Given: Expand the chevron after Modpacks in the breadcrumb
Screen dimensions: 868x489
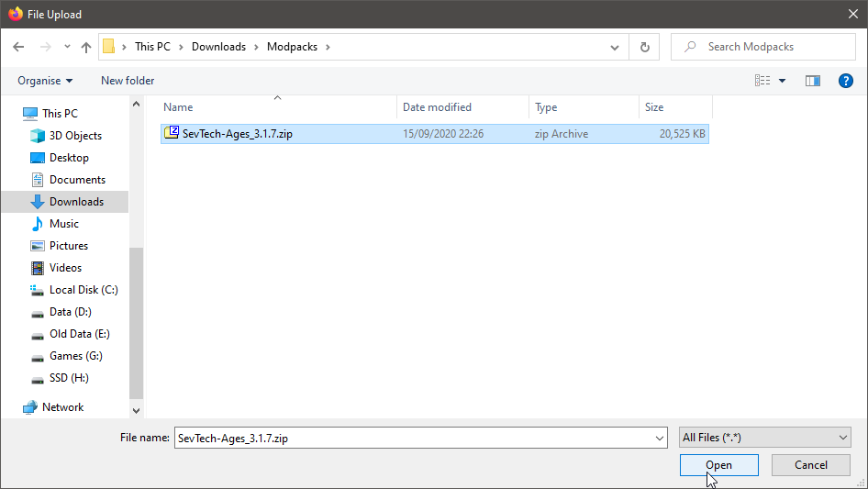Looking at the screenshot, I should pos(328,47).
